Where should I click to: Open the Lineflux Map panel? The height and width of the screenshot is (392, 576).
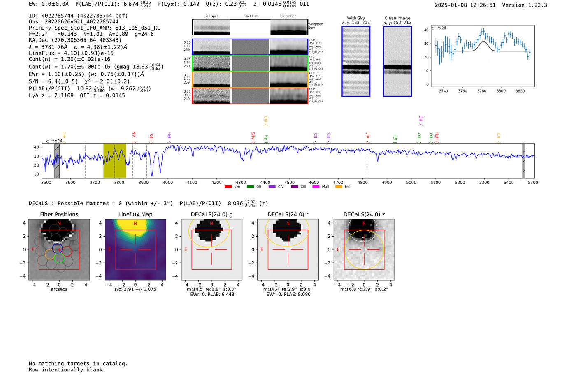[x=135, y=249]
